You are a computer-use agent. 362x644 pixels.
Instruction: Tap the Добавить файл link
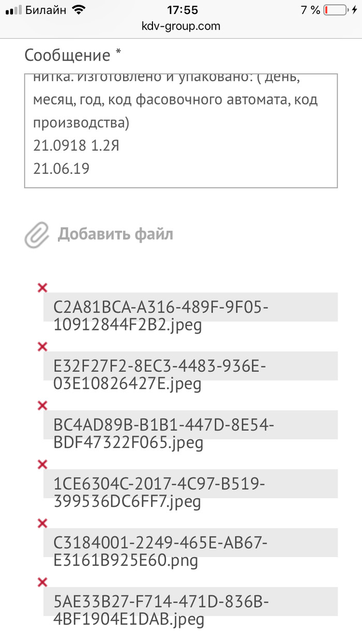coord(115,234)
